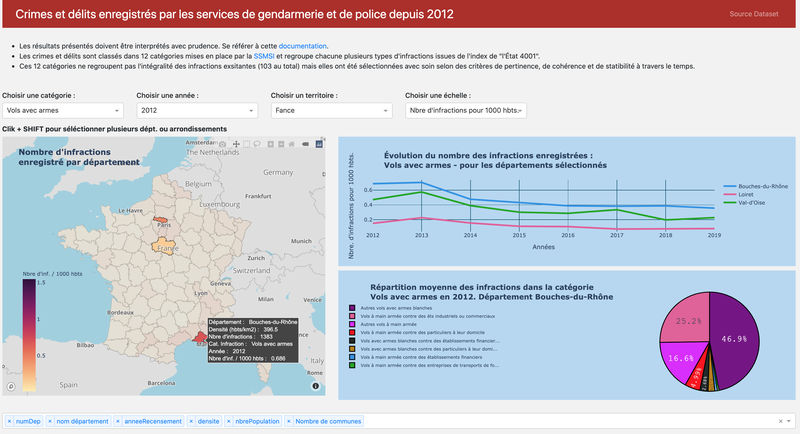Show map attribution info icon
800x434 pixels.
[315, 386]
